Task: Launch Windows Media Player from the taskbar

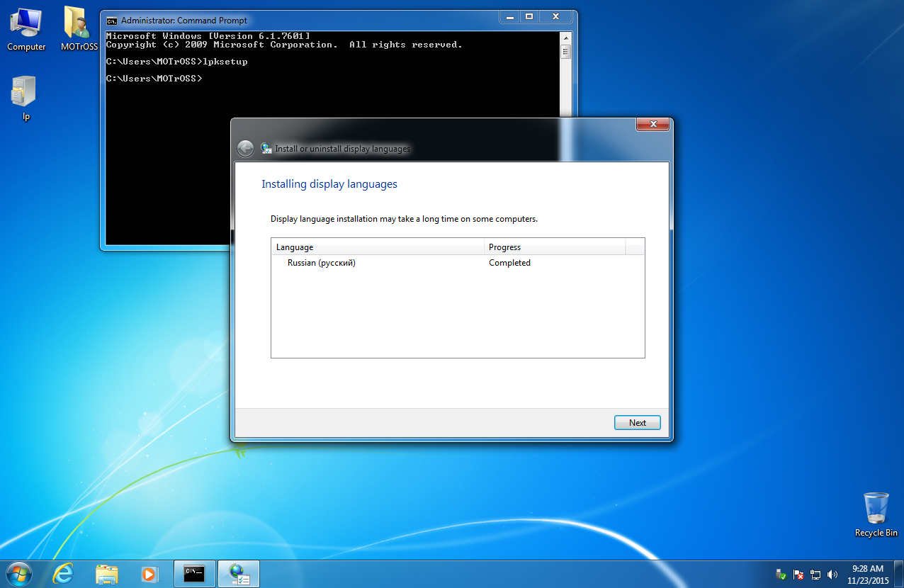Action: click(x=149, y=573)
